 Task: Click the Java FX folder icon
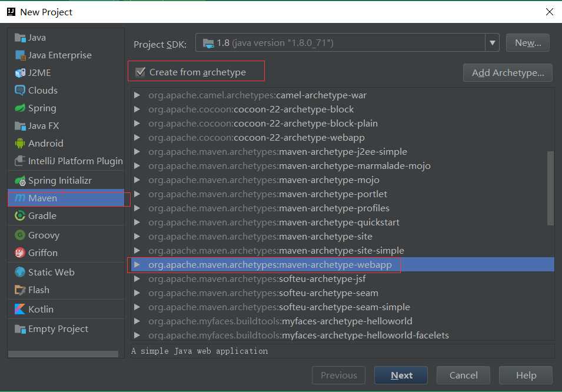coord(20,126)
